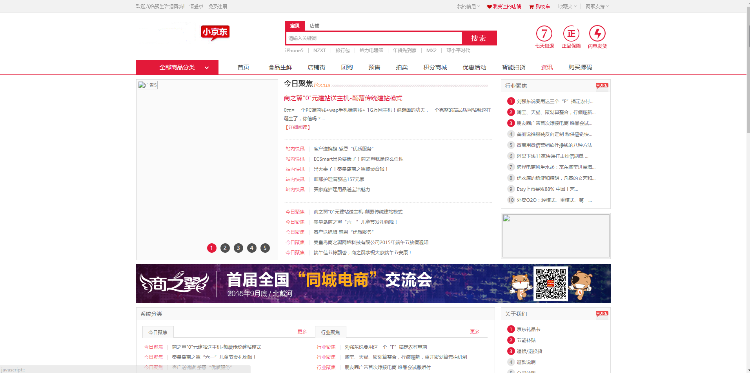Click the red 更多 link beside the 行业聚焦 tab

pyautogui.click(x=474, y=331)
